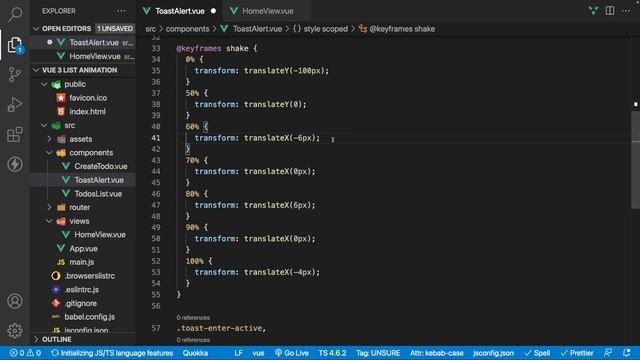Open the lightning bolt extension panel
Image resolution: width=640 pixels, height=360 pixels.
point(15,164)
